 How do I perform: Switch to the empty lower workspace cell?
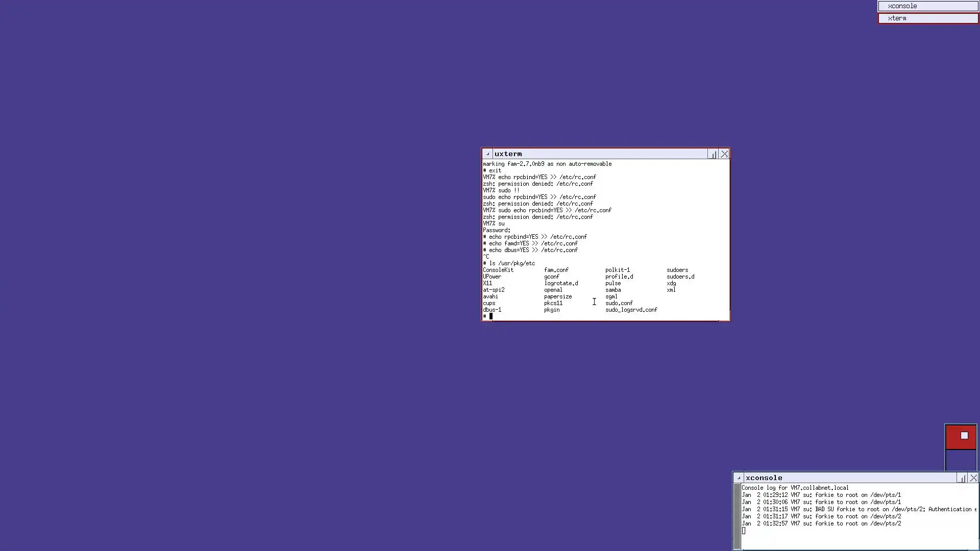(961, 460)
